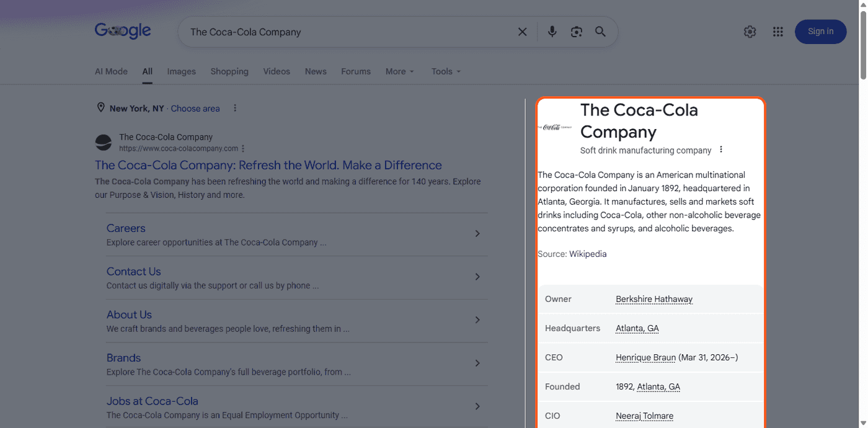Click 'The Coca-Cola Company' knowledge panel heading
The width and height of the screenshot is (868, 428).
click(639, 121)
